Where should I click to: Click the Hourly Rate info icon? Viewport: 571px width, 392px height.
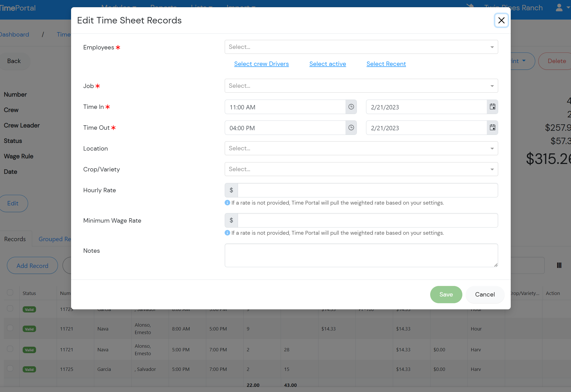pyautogui.click(x=227, y=203)
